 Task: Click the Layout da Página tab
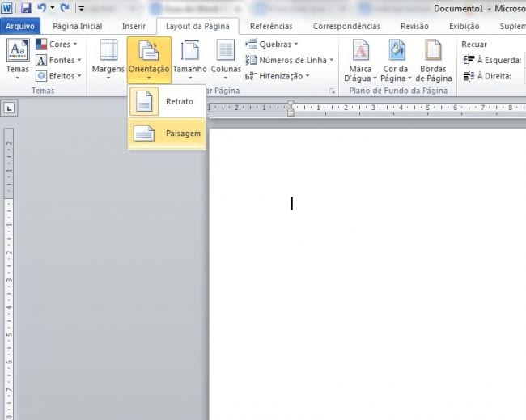point(197,26)
